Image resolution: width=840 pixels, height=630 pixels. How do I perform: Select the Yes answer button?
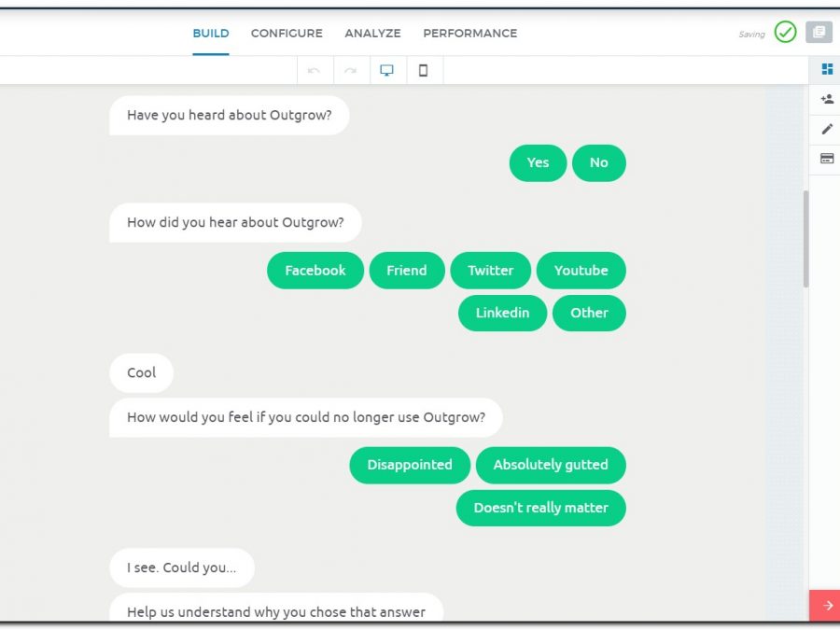click(538, 162)
